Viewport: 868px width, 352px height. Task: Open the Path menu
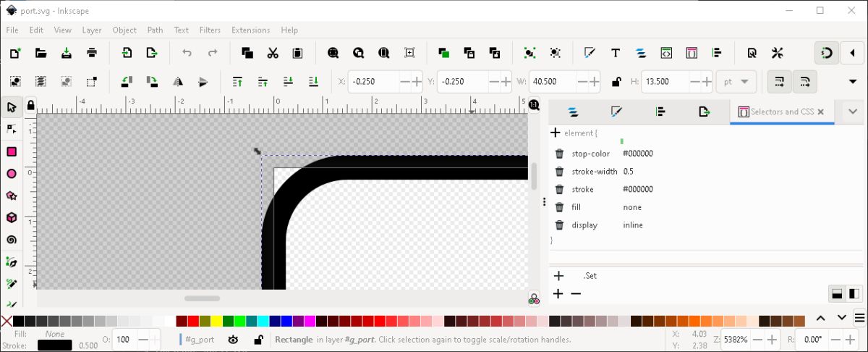click(155, 30)
